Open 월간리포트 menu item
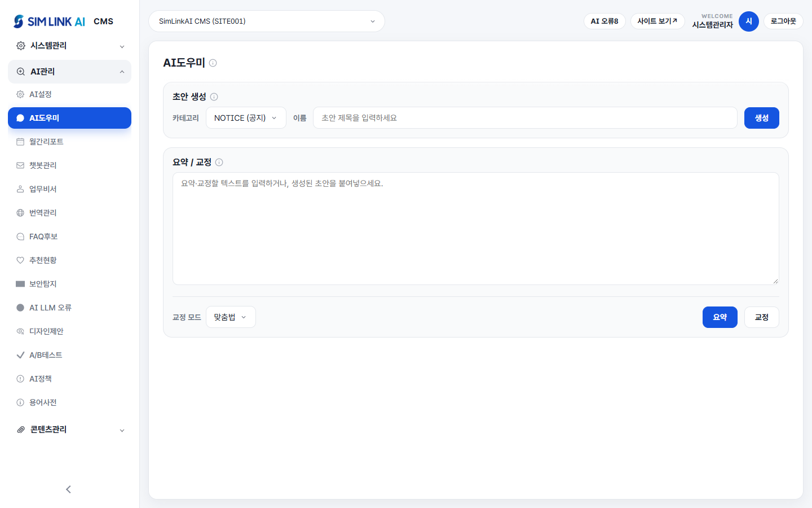 (x=70, y=142)
